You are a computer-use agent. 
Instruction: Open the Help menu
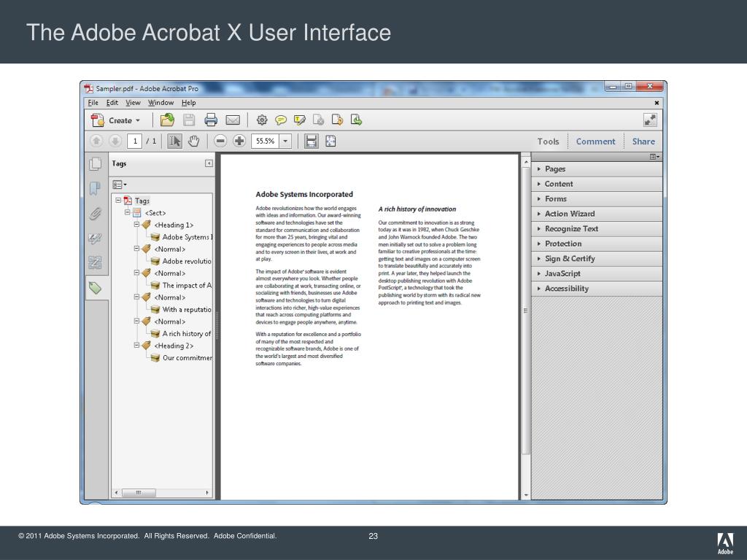(189, 102)
